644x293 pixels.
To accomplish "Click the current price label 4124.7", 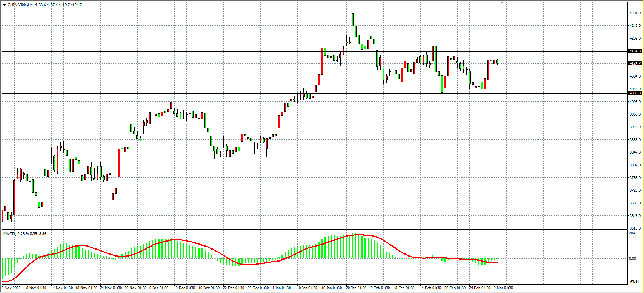I will (635, 63).
